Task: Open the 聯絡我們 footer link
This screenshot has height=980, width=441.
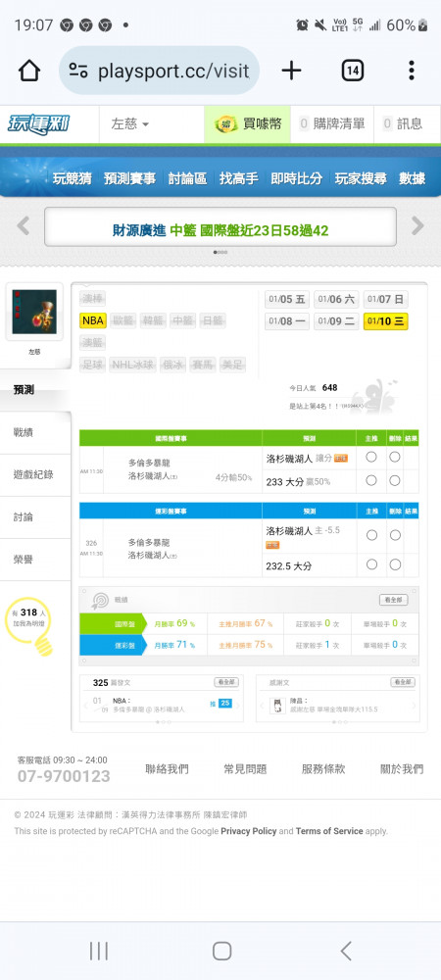Action: pos(167,768)
